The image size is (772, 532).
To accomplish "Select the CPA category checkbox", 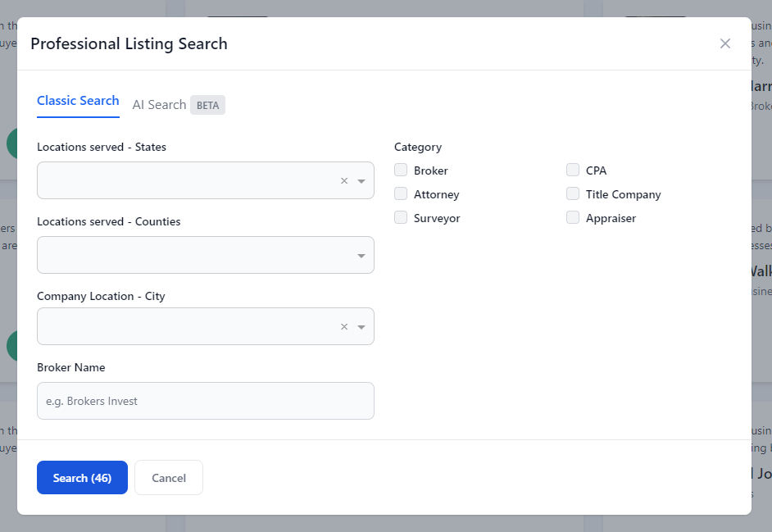I will (x=573, y=171).
